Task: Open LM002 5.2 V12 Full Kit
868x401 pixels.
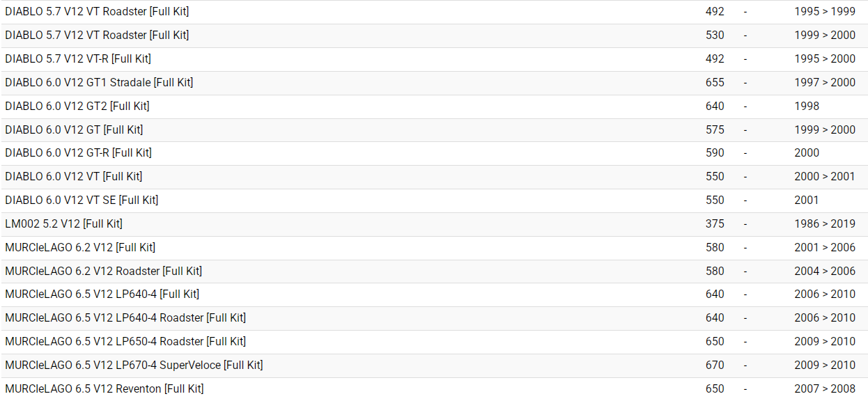Action: click(x=63, y=224)
